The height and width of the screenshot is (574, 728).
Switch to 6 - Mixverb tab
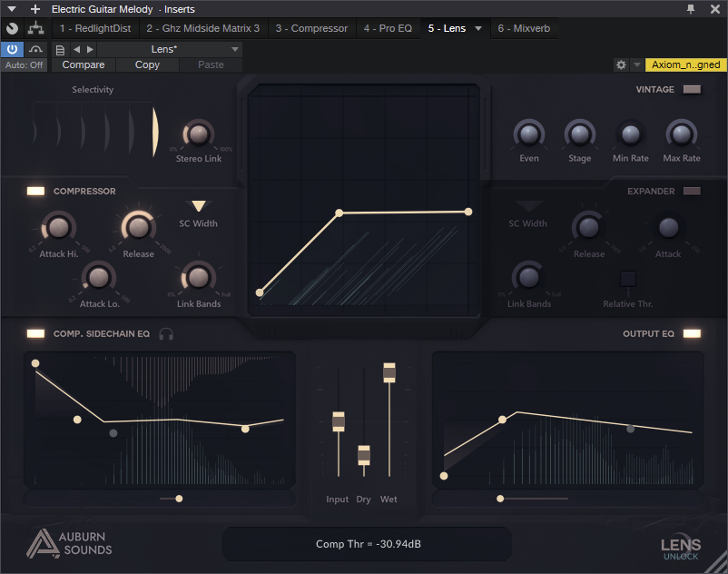point(524,28)
